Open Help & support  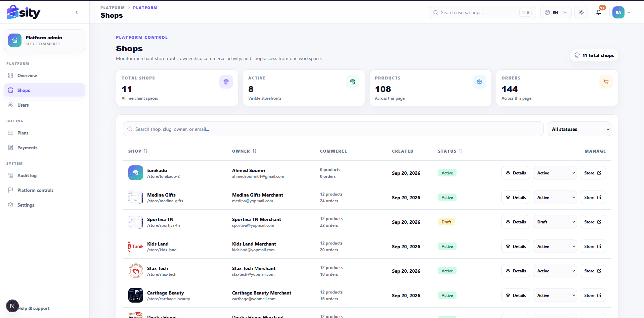coord(34,308)
